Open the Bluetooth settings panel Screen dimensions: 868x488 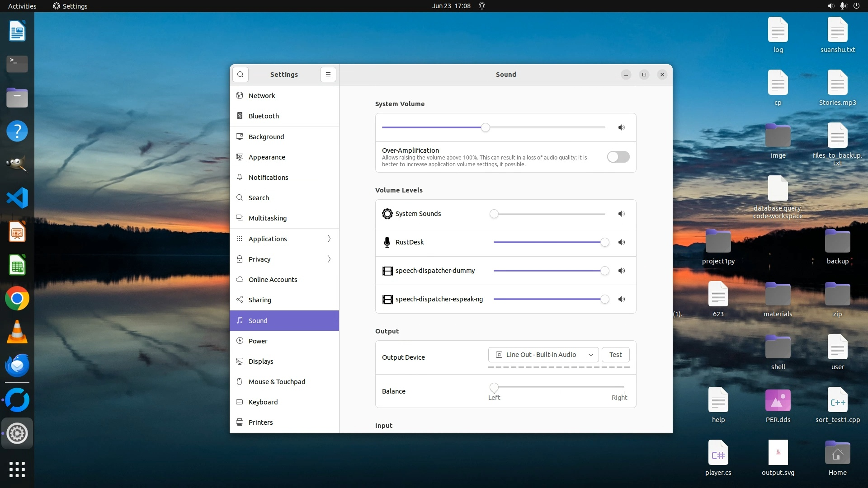(x=264, y=116)
